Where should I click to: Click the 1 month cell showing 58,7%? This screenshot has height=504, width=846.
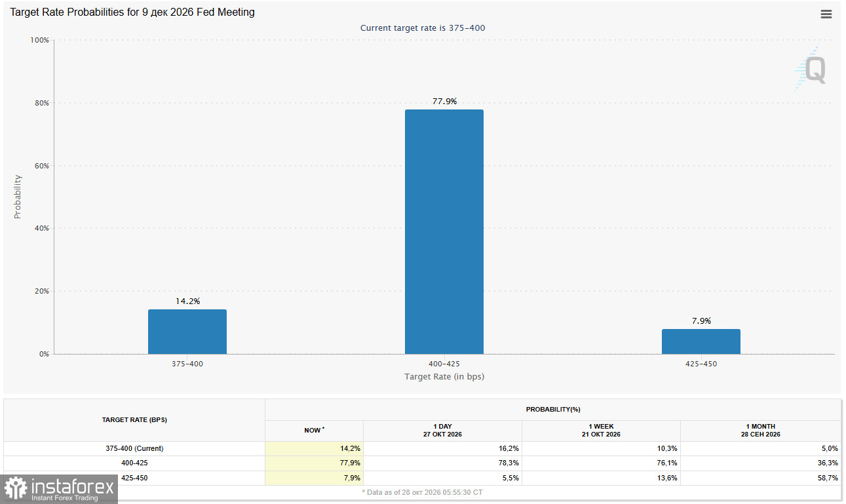point(760,478)
